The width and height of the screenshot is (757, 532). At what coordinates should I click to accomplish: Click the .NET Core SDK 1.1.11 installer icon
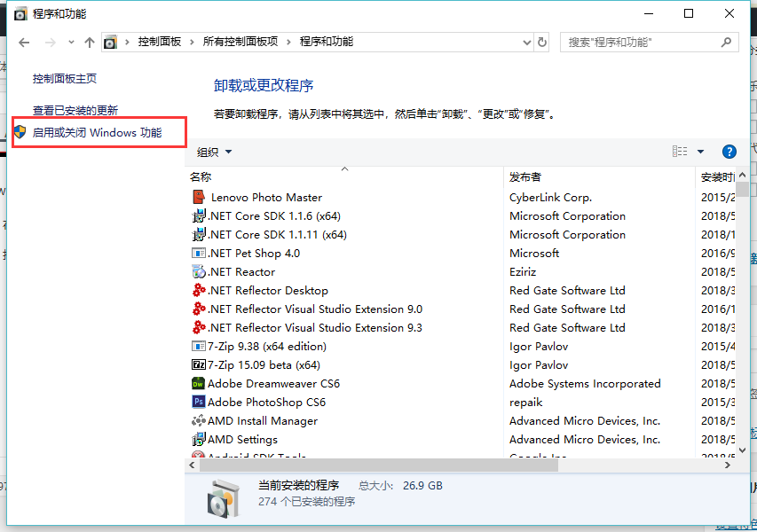click(199, 234)
